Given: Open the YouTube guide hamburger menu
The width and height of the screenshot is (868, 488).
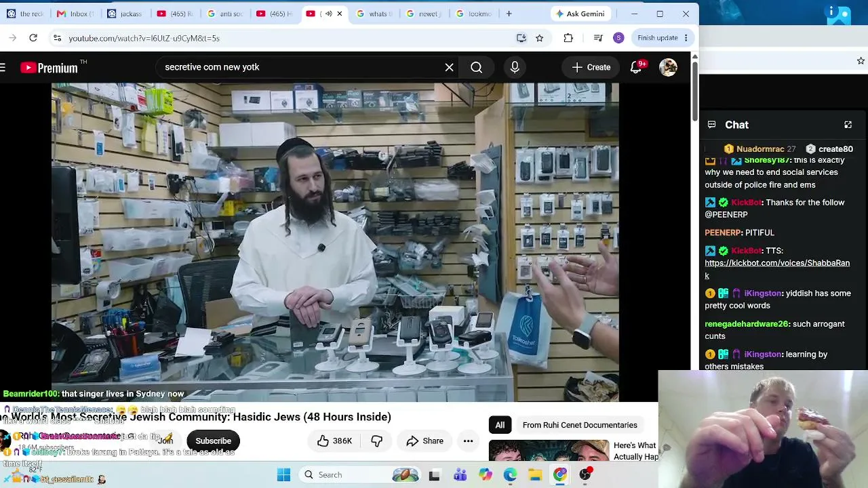Looking at the screenshot, I should click(3, 67).
